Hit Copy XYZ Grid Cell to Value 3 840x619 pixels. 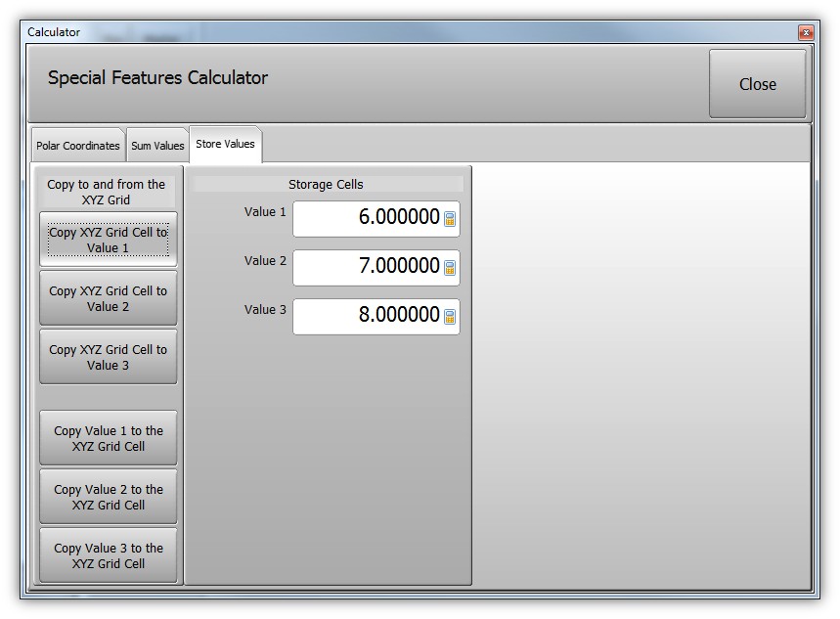click(109, 357)
